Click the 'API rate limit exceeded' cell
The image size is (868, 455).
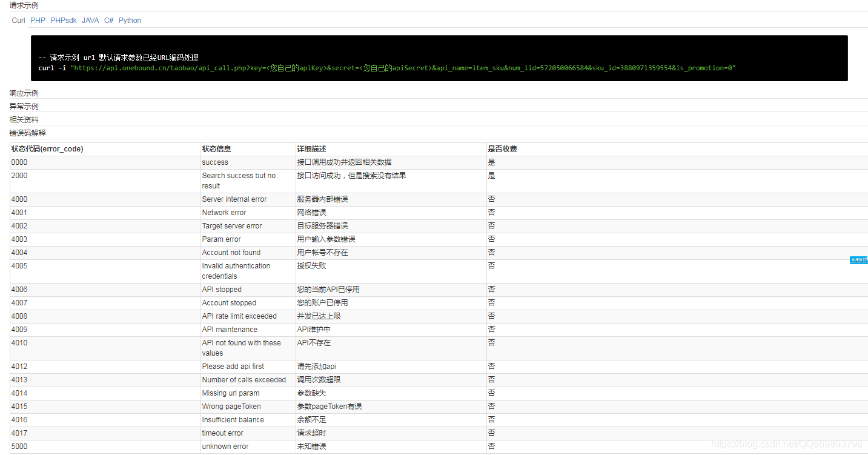pyautogui.click(x=248, y=316)
